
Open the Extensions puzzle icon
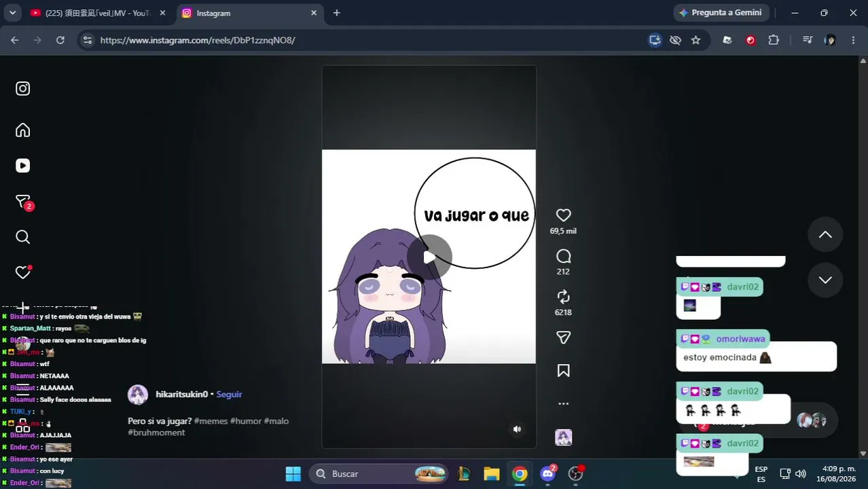point(774,40)
